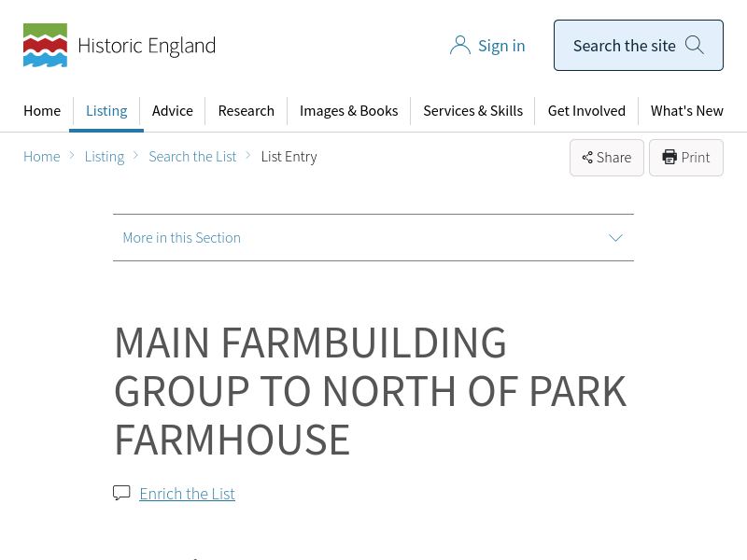Image resolution: width=747 pixels, height=560 pixels.
Task: Open the Get Involved menu
Action: (586, 110)
